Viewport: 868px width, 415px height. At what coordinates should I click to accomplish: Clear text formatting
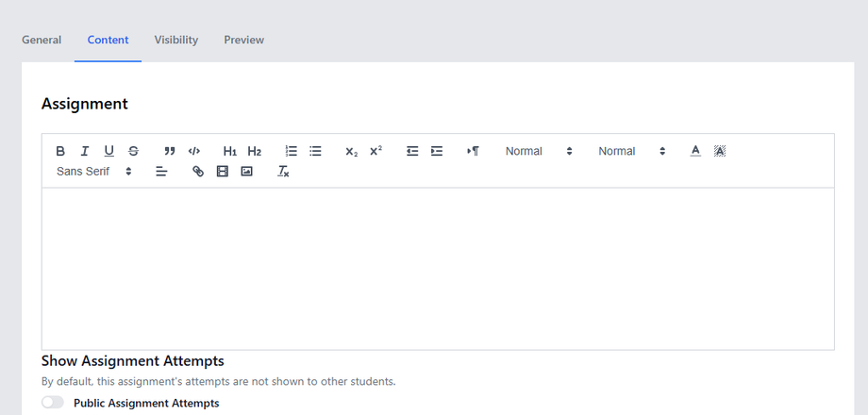pyautogui.click(x=283, y=172)
